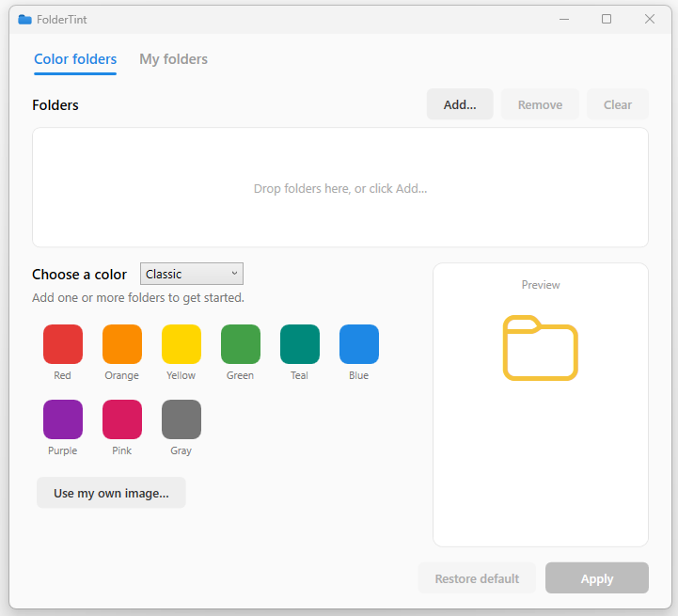Pick the Purple color swatch
Image resolution: width=678 pixels, height=616 pixels.
click(63, 419)
